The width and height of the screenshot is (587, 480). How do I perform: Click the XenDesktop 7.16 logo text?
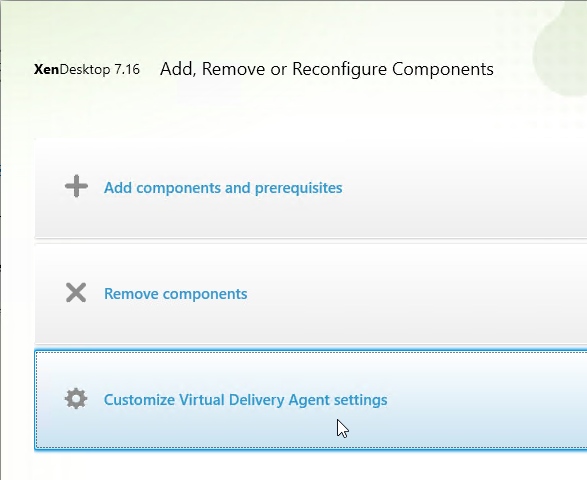[x=87, y=69]
